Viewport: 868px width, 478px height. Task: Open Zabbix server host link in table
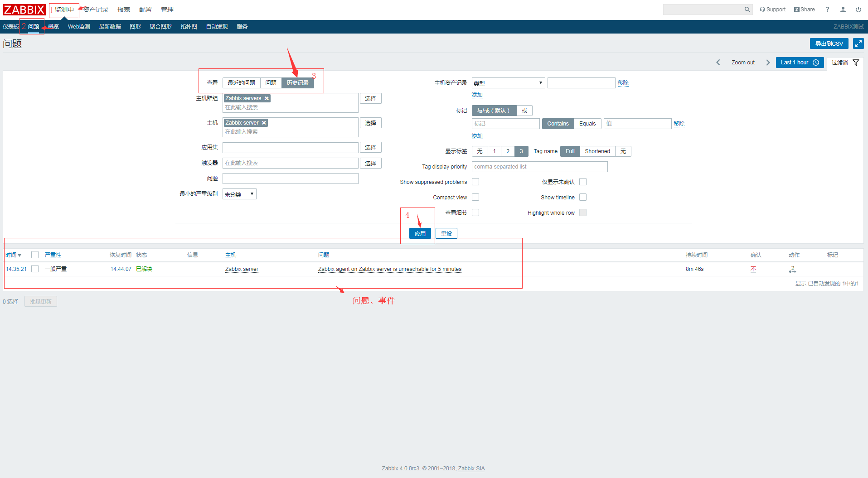click(242, 269)
